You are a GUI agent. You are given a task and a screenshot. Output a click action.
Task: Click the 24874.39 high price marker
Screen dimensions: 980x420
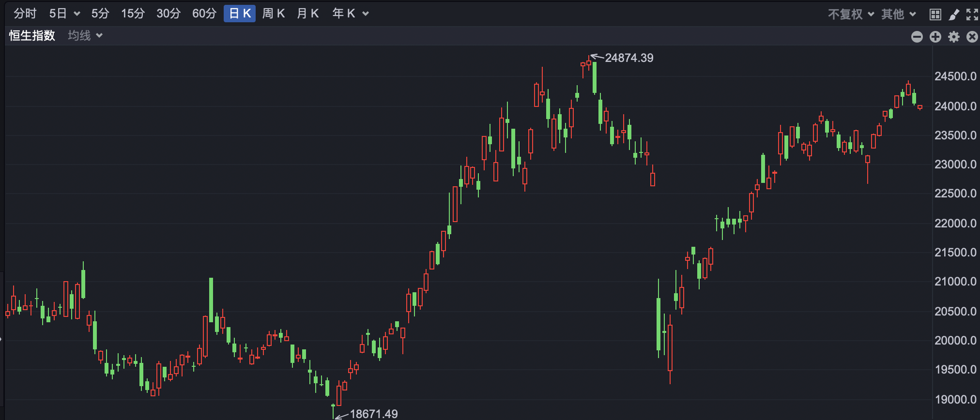[628, 58]
